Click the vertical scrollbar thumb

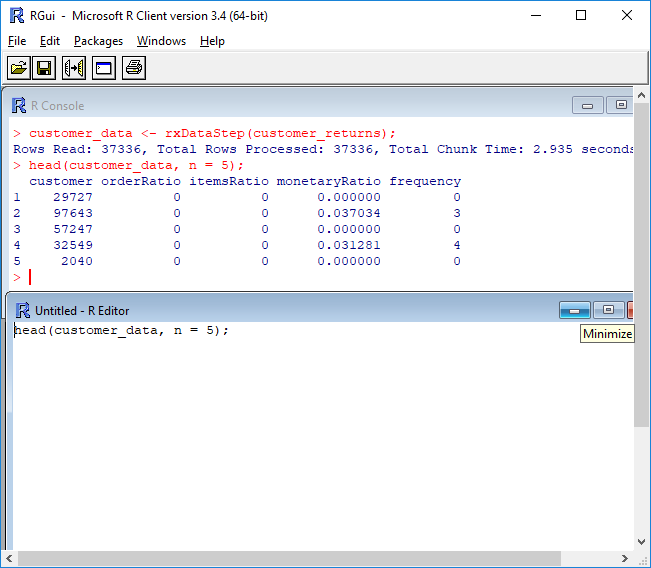point(641,265)
